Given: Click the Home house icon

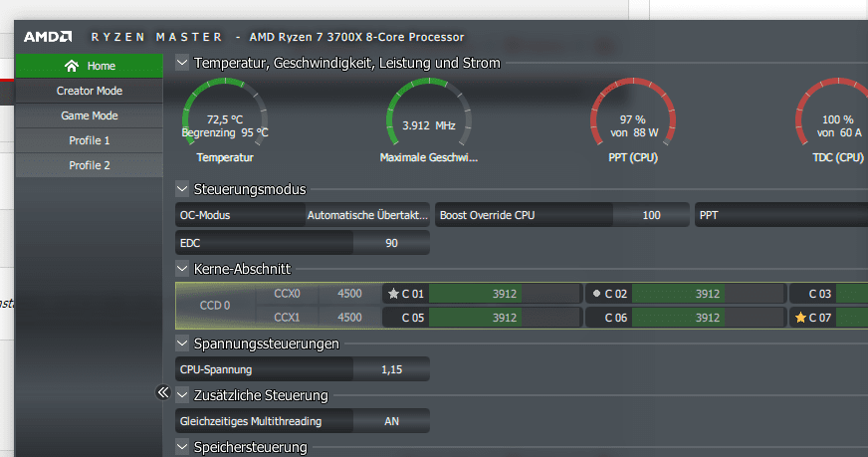Looking at the screenshot, I should tap(72, 66).
